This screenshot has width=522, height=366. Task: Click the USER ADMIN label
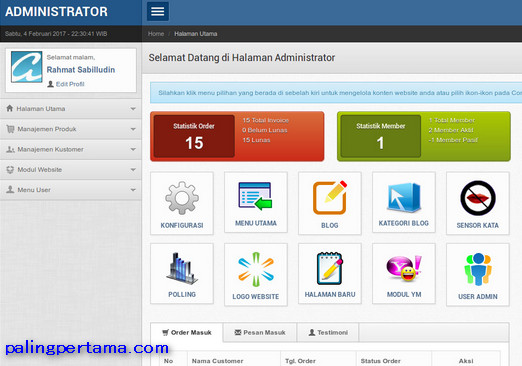478,296
